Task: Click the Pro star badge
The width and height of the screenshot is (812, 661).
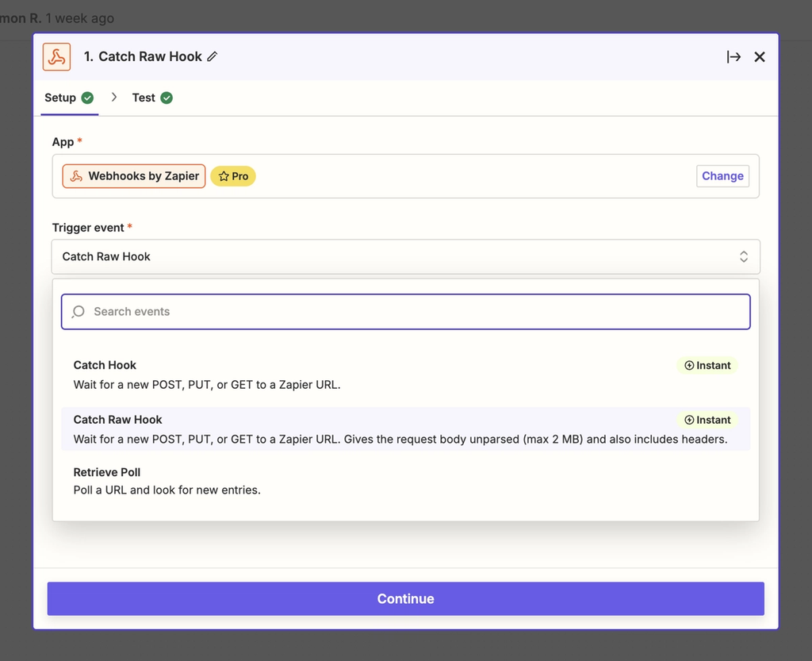Action: [x=233, y=176]
